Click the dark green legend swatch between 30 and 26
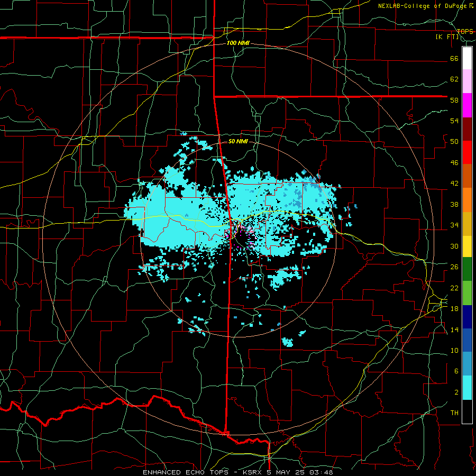The image size is (476, 476). (467, 269)
